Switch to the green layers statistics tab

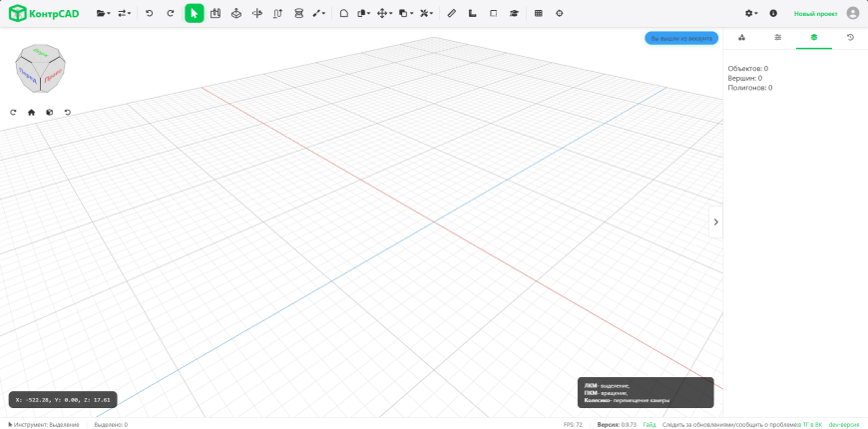click(814, 38)
